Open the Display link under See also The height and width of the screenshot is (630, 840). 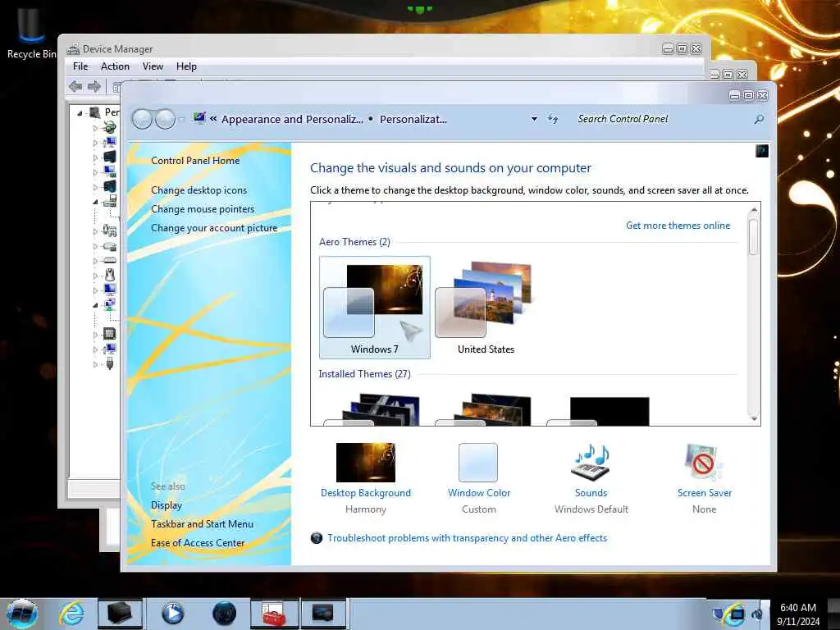166,505
